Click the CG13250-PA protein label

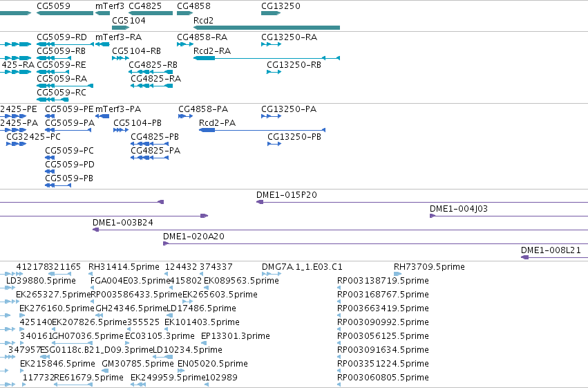[x=289, y=109]
